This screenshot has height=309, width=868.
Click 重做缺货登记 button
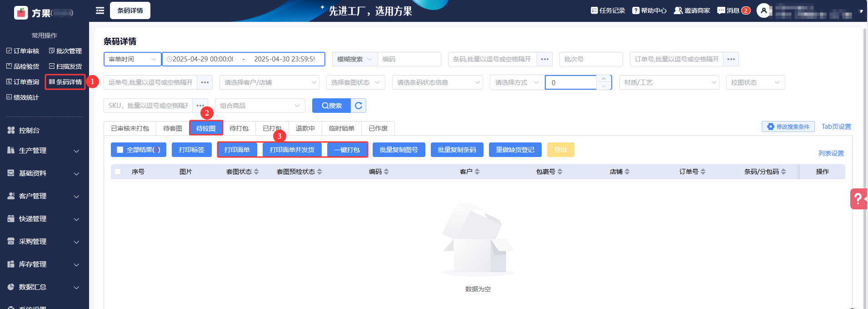click(515, 150)
